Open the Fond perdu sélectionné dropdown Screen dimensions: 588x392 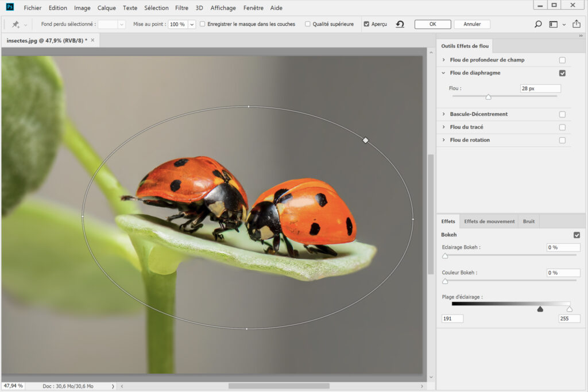tap(122, 24)
